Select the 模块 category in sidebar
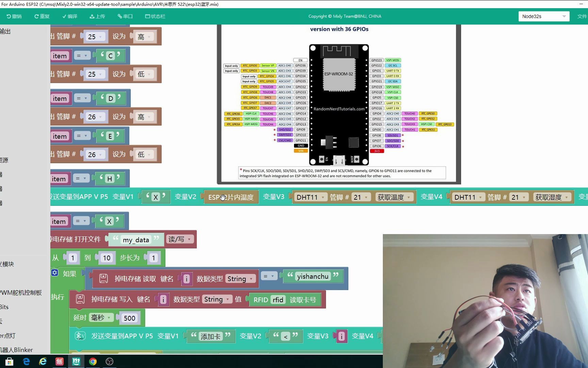Image resolution: width=588 pixels, height=368 pixels. (x=7, y=264)
